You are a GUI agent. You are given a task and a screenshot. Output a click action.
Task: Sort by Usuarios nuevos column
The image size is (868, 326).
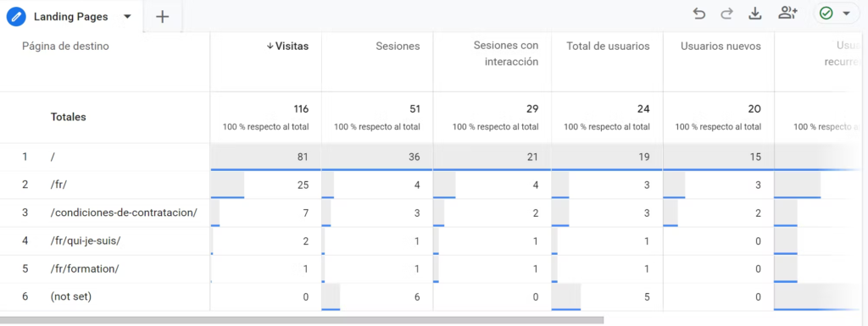tap(721, 47)
